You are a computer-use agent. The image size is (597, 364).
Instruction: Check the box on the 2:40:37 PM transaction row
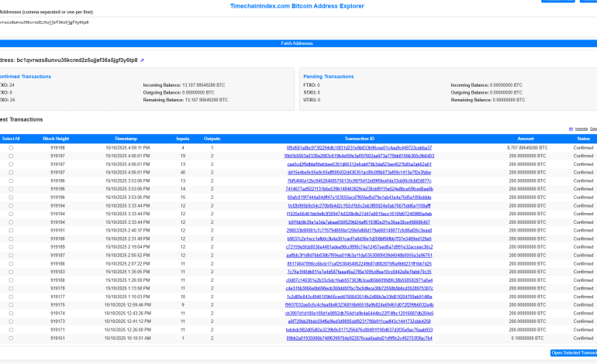click(x=11, y=230)
